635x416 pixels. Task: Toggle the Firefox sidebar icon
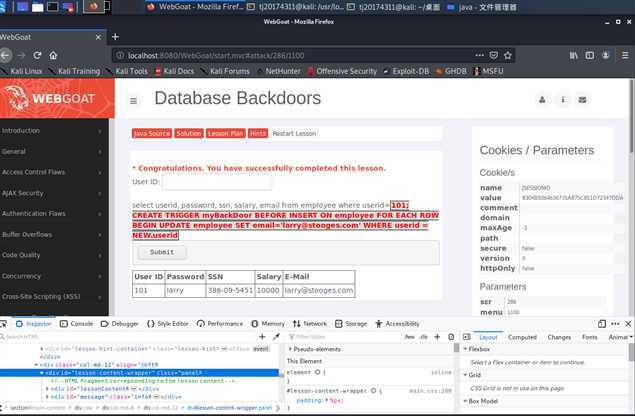590,55
